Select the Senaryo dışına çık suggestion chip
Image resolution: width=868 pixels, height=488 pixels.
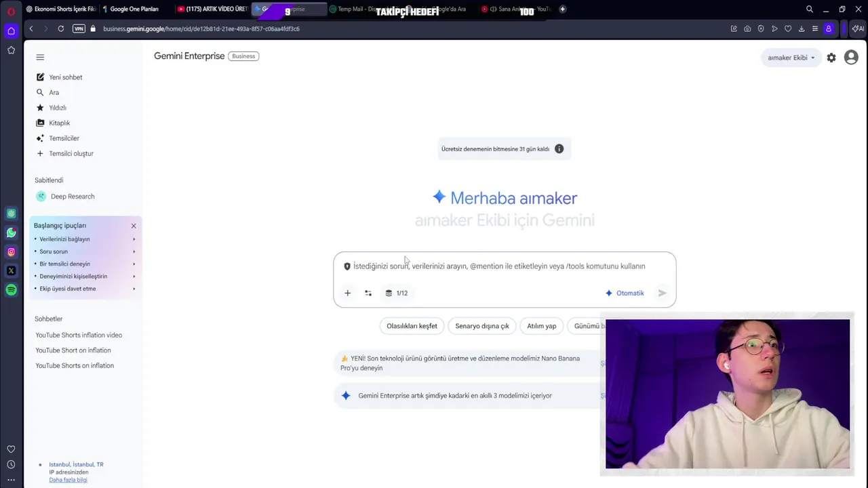coord(482,326)
